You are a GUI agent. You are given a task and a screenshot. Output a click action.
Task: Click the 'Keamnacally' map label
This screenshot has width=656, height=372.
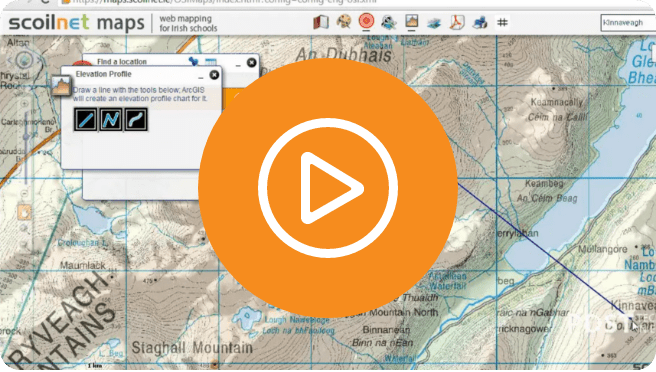[x=556, y=102]
